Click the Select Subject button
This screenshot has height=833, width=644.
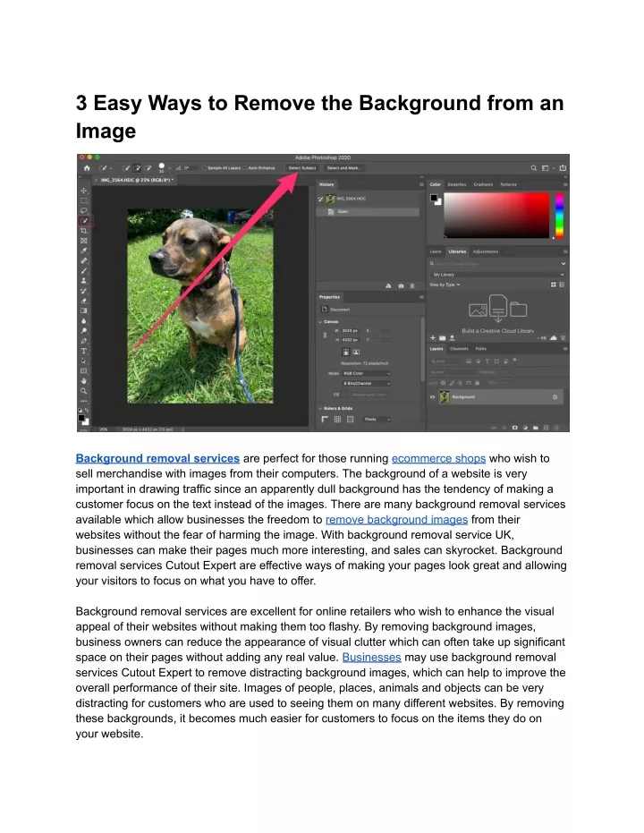pos(302,168)
